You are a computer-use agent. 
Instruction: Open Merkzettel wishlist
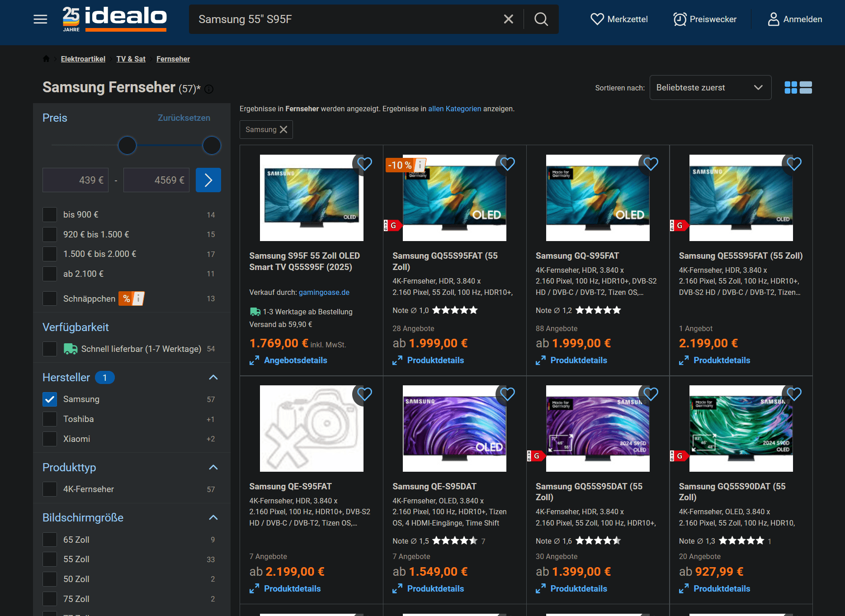619,19
